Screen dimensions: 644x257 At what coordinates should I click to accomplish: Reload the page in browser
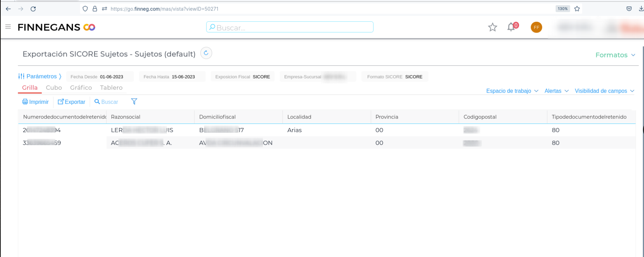[x=33, y=9]
